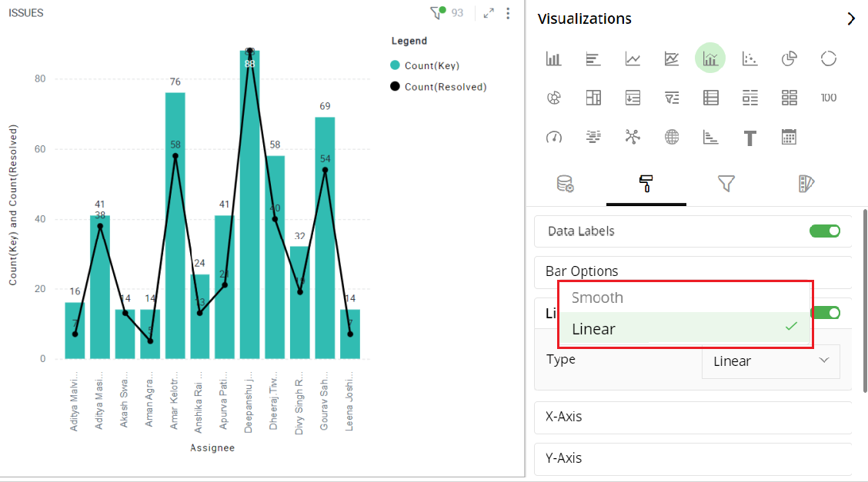868x482 pixels.
Task: Choose the globe map visualization
Action: [x=672, y=137]
